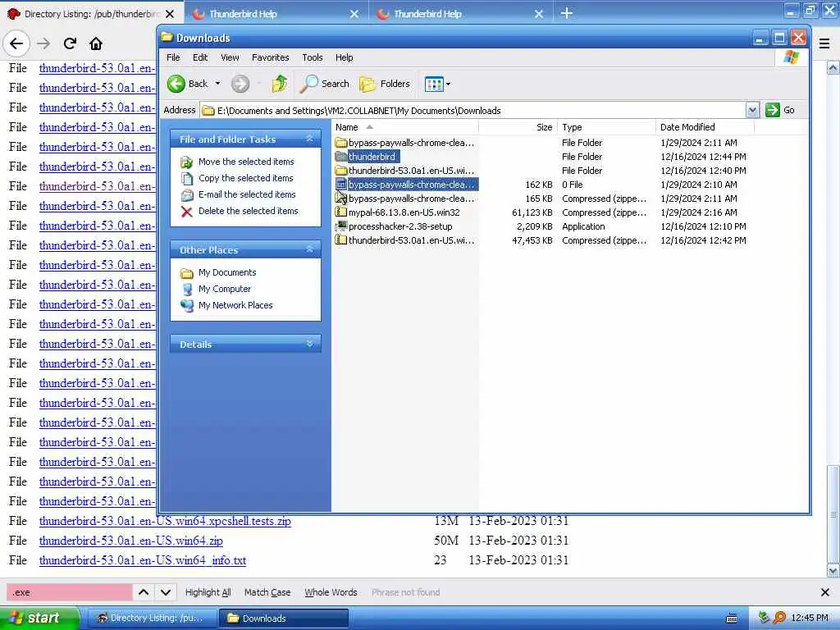Open the Back history dropdown arrow

217,84
